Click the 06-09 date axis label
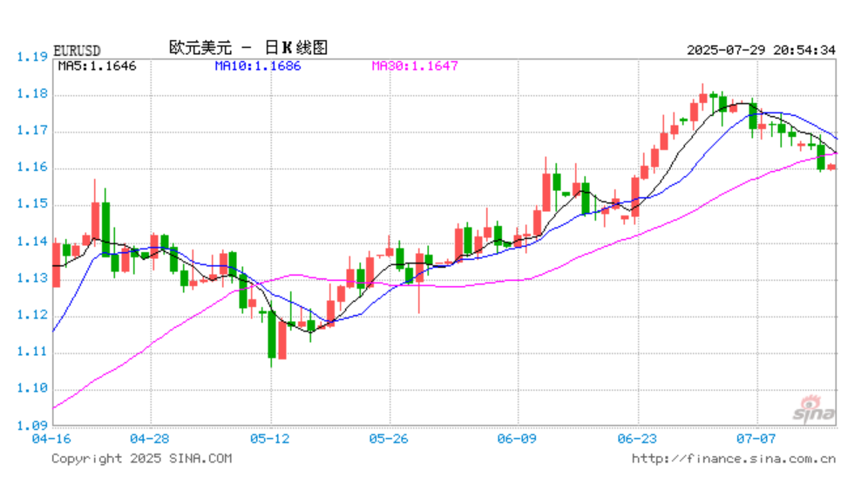 pyautogui.click(x=516, y=437)
